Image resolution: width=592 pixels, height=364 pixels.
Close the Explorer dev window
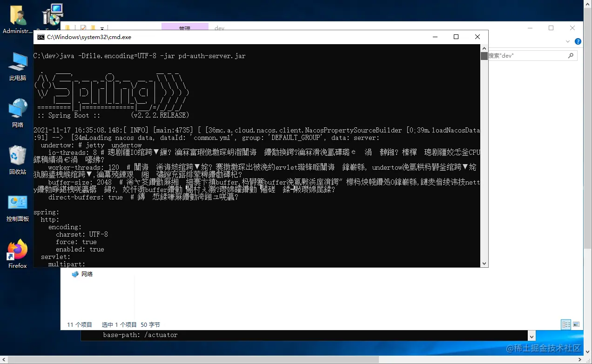[572, 28]
